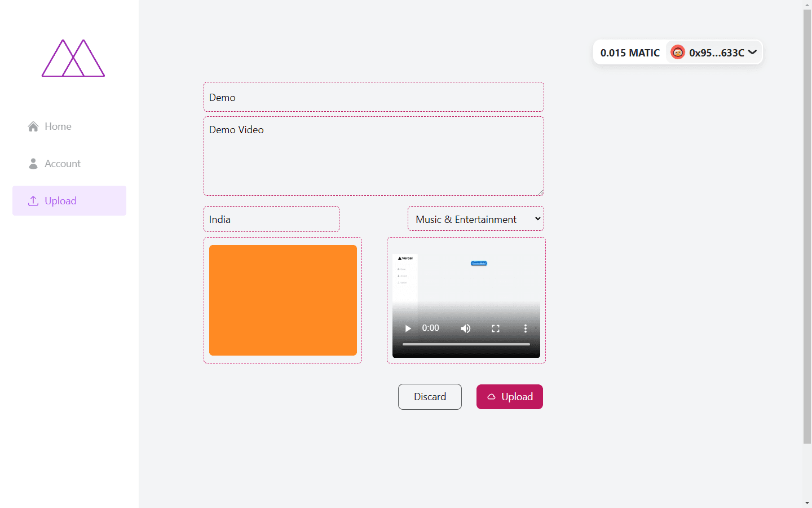
Task: Click the scrollbar down arrow
Action: [807, 503]
